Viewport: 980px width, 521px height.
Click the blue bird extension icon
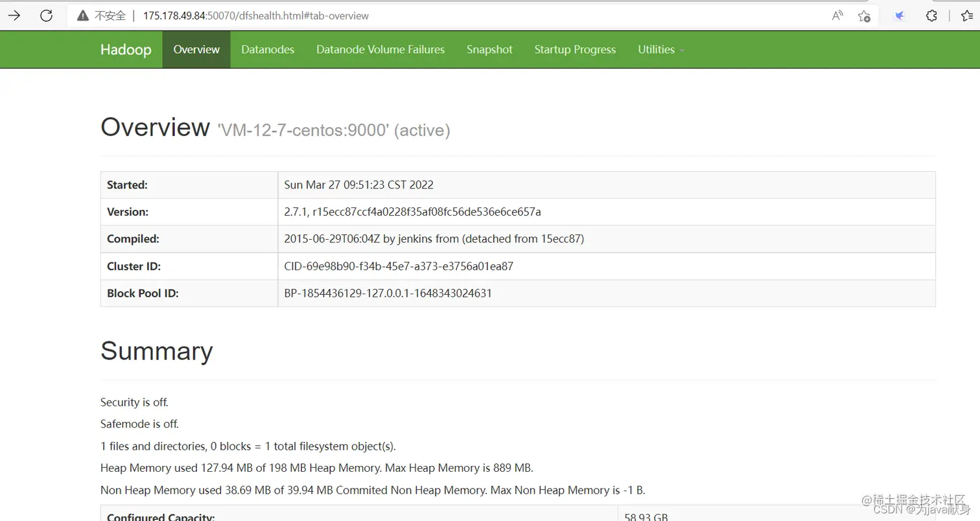[900, 16]
